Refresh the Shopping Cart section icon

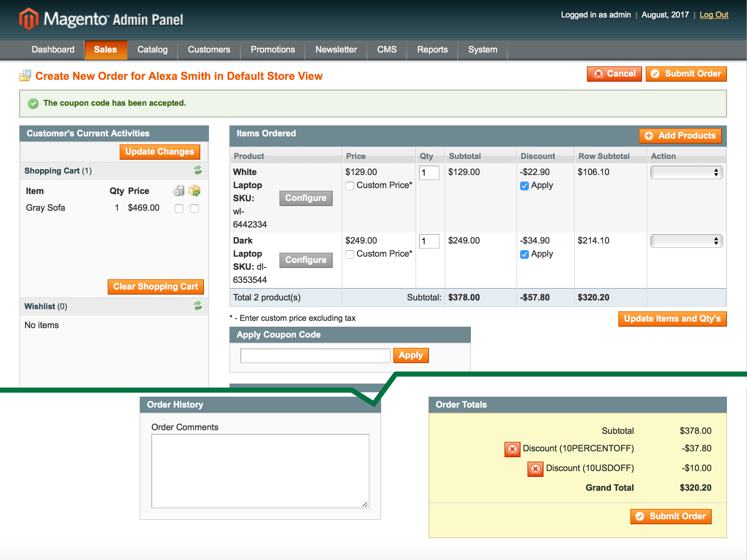[x=198, y=170]
